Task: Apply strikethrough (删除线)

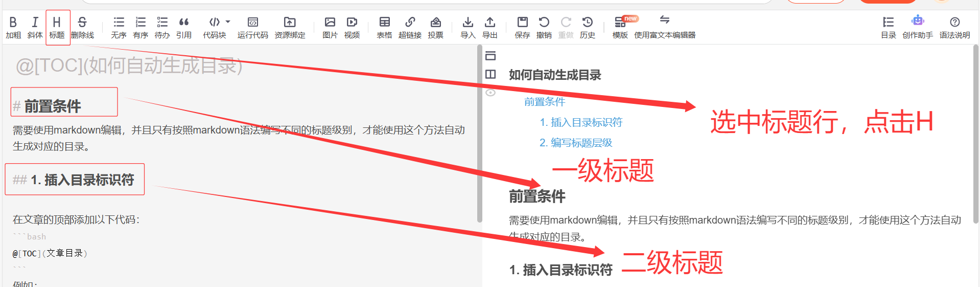Action: click(x=82, y=28)
